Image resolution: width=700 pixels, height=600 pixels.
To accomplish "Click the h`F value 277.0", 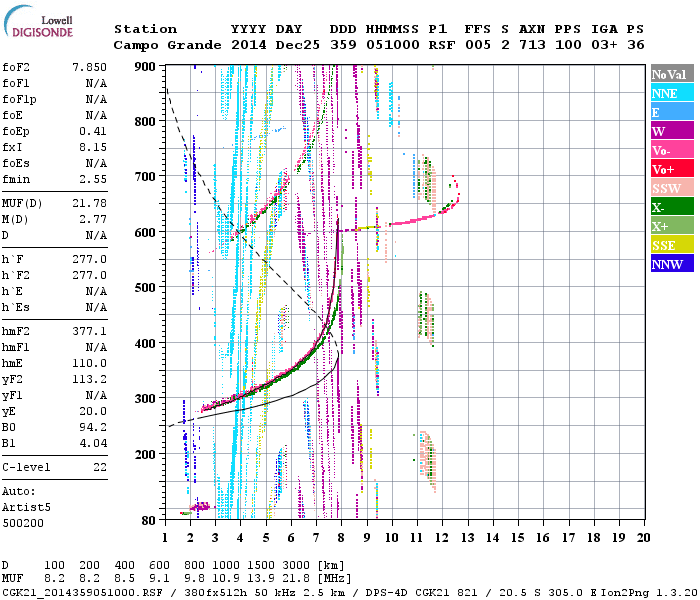I will (89, 259).
